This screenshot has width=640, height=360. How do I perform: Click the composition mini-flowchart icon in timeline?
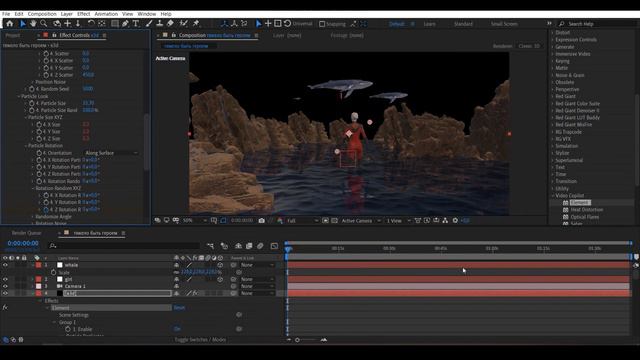coord(210,246)
